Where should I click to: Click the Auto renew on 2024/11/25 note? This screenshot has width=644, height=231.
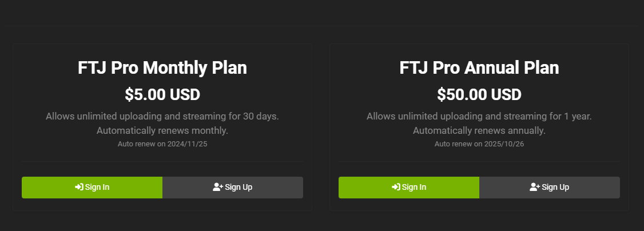click(x=162, y=144)
